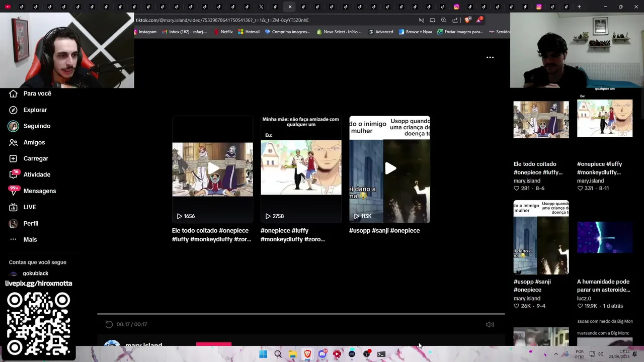The width and height of the screenshot is (644, 362).
Task: Click the #usopp #sanji #onepiece caption
Action: click(x=384, y=231)
